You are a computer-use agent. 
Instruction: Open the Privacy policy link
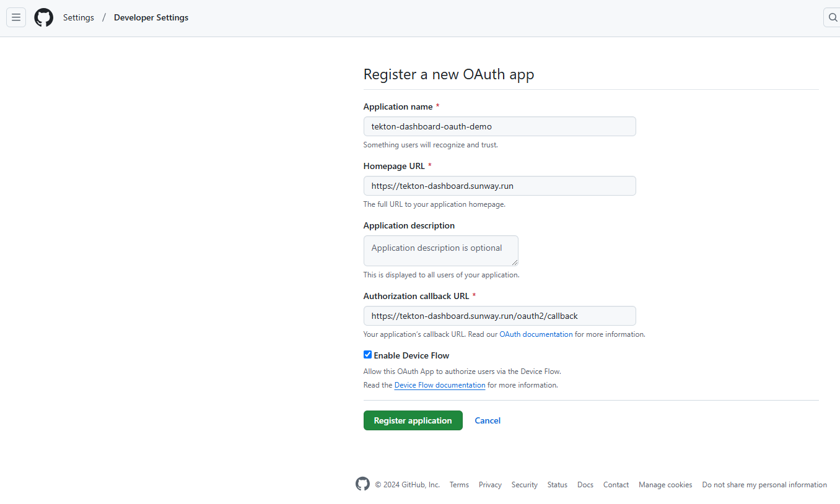(x=489, y=485)
